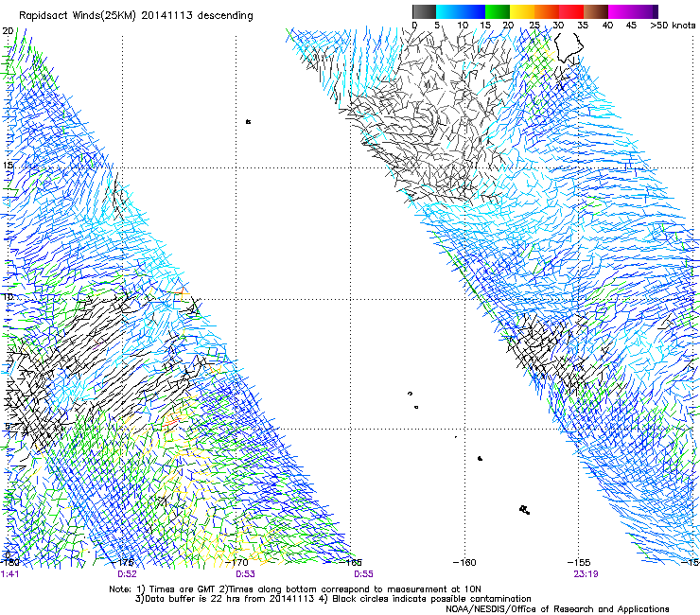This screenshot has width=700, height=615.
Task: Click the 'NOAA/NESDIS/Office of Research and Applications' credit
Action: tap(557, 609)
